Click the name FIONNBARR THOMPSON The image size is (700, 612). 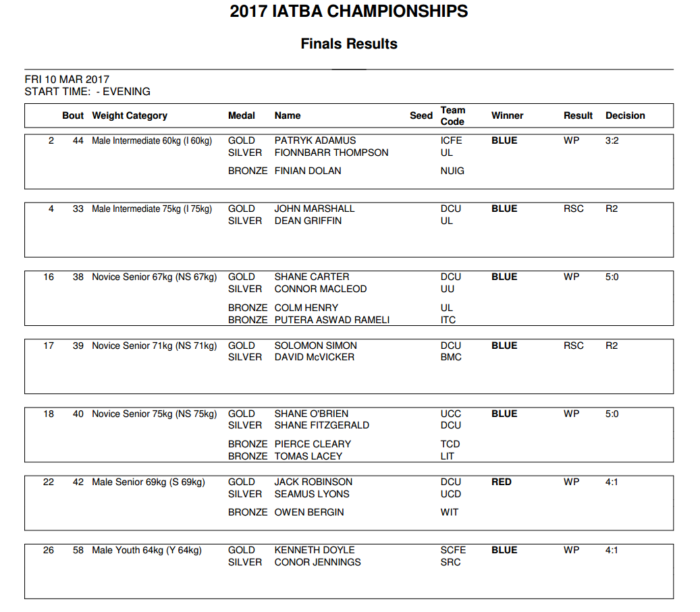331,152
